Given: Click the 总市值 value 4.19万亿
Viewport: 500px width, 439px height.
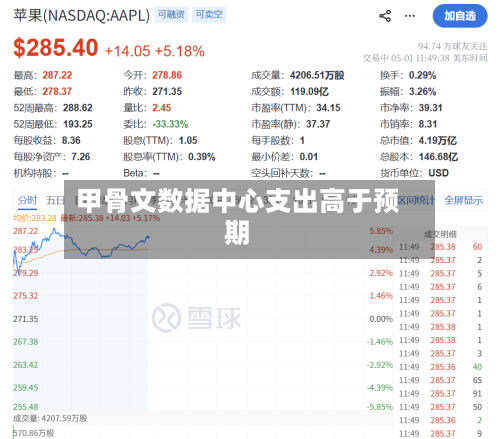Looking at the screenshot, I should (438, 140).
